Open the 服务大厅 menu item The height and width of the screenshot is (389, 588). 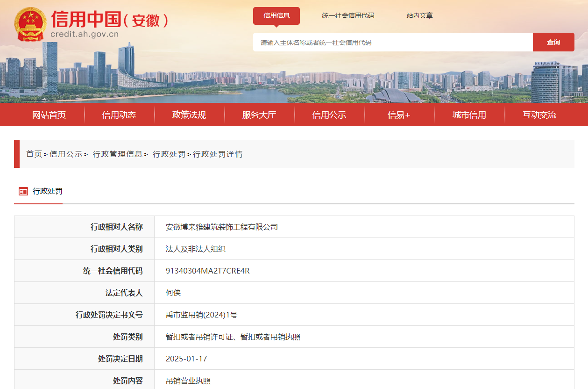(x=259, y=115)
